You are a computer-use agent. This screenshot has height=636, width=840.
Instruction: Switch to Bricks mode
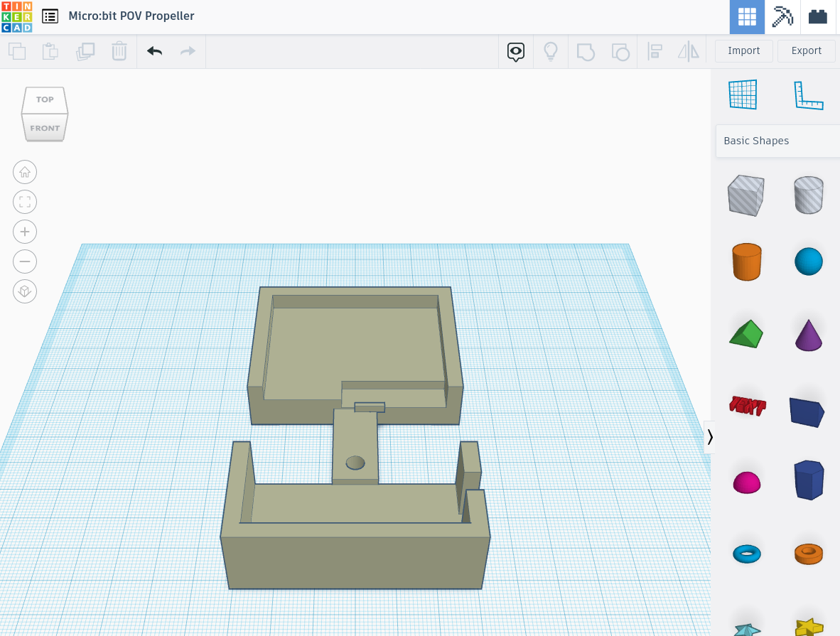[817, 16]
